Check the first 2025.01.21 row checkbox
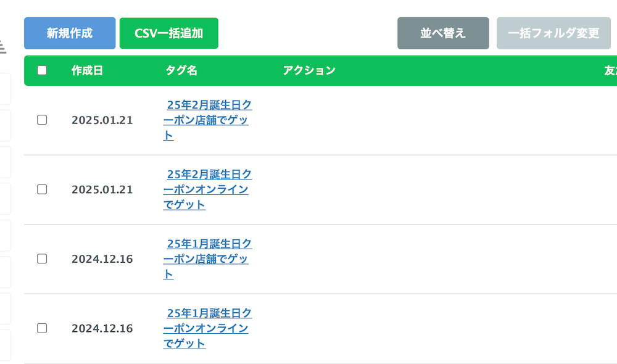 pyautogui.click(x=42, y=120)
